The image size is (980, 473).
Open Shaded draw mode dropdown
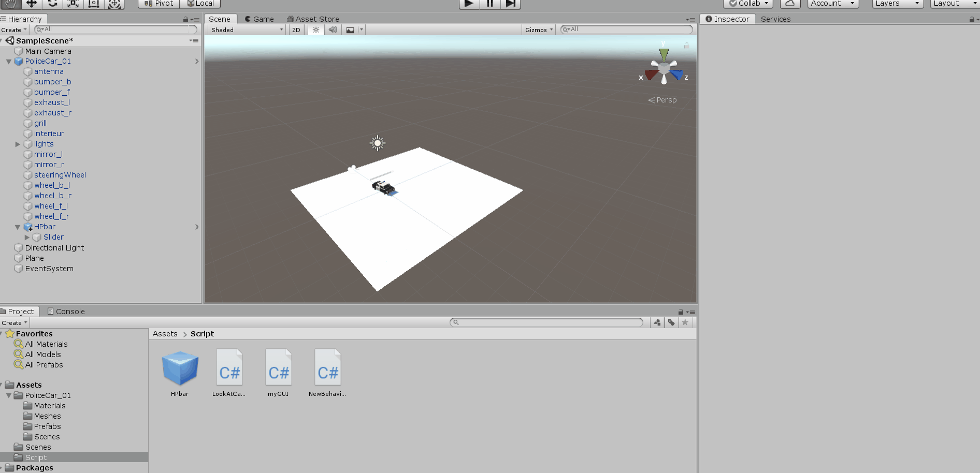tap(247, 30)
